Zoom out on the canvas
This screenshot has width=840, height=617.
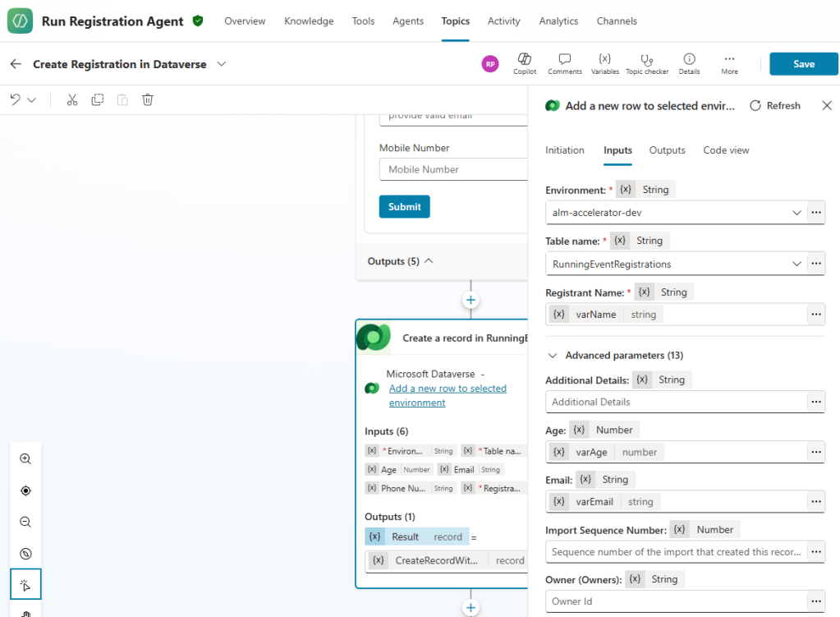tap(25, 522)
